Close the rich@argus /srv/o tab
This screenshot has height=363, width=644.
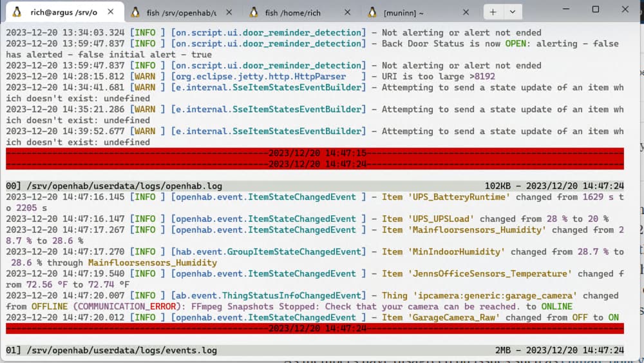click(111, 12)
